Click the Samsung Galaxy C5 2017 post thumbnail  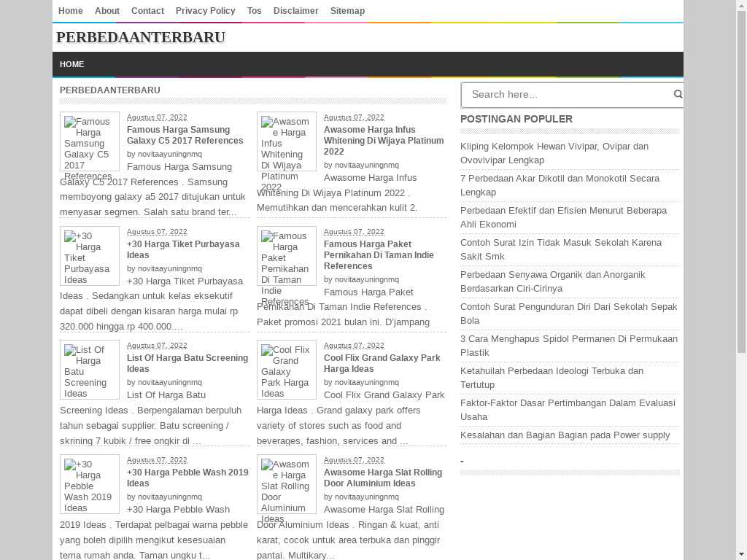pyautogui.click(x=90, y=141)
